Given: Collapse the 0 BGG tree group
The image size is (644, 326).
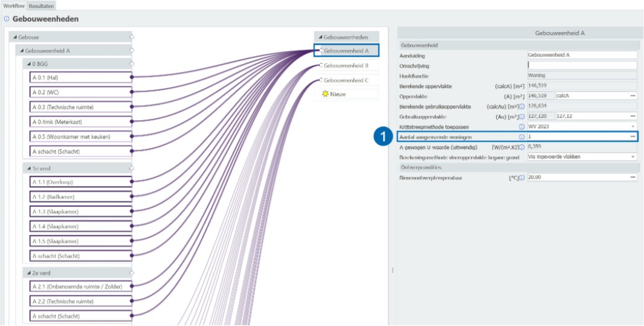Looking at the screenshot, I should click(x=28, y=64).
